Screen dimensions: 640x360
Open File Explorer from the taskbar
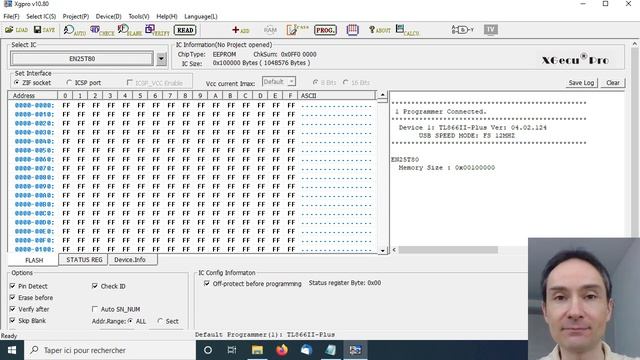coord(257,350)
